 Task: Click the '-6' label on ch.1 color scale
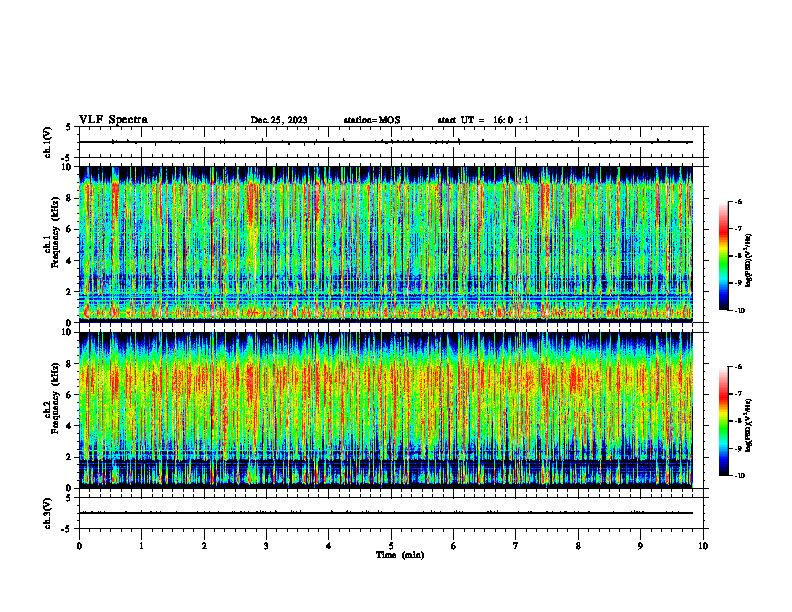pos(738,201)
